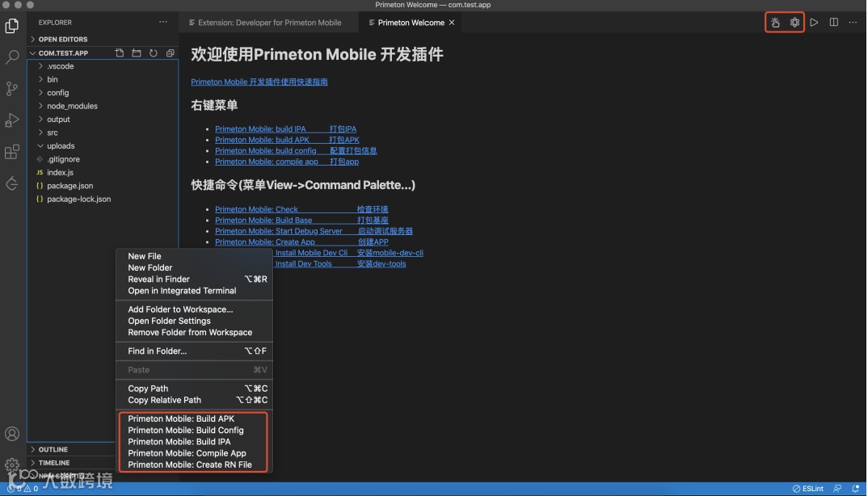Click the gear icon in editor toolbar
868x496 pixels.
(x=794, y=23)
